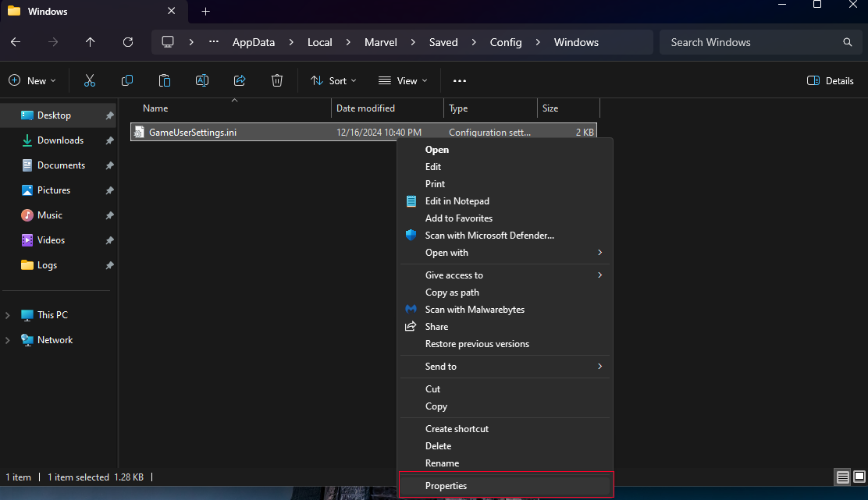This screenshot has width=868, height=500.
Task: Select Restore previous versions
Action: pos(505,343)
